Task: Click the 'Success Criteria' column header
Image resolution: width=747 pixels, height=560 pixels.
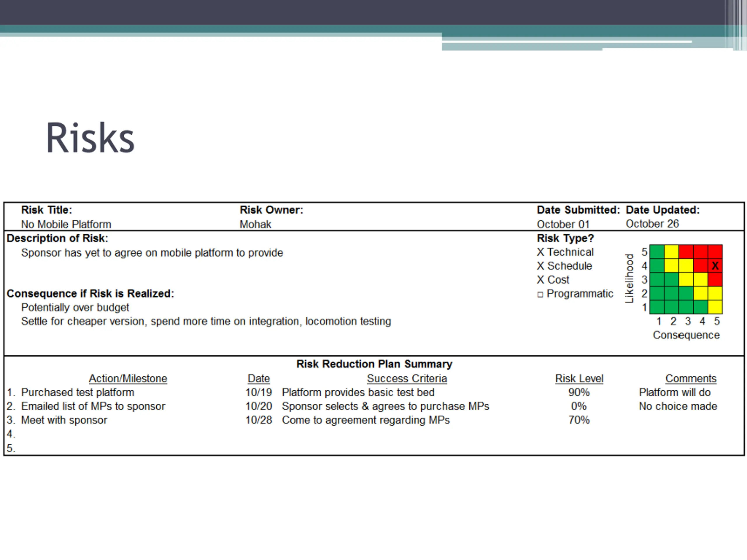Action: tap(407, 378)
